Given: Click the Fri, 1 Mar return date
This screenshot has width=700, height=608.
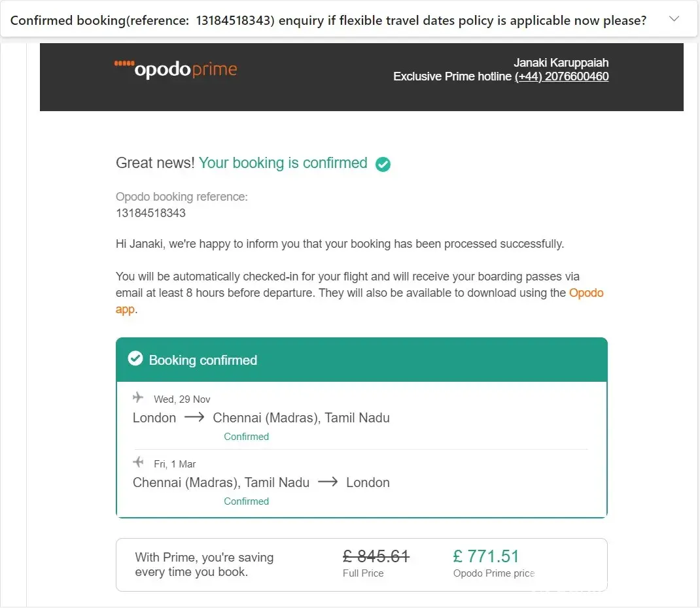Looking at the screenshot, I should point(175,464).
